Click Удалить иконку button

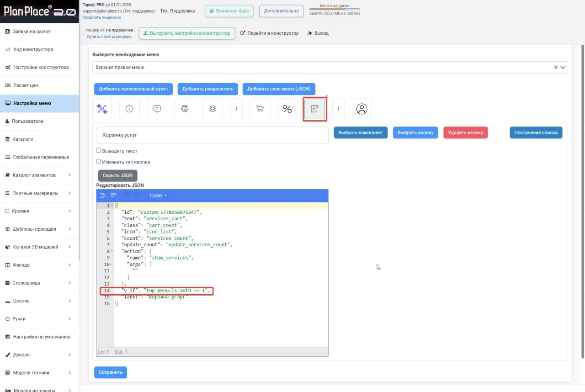466,132
